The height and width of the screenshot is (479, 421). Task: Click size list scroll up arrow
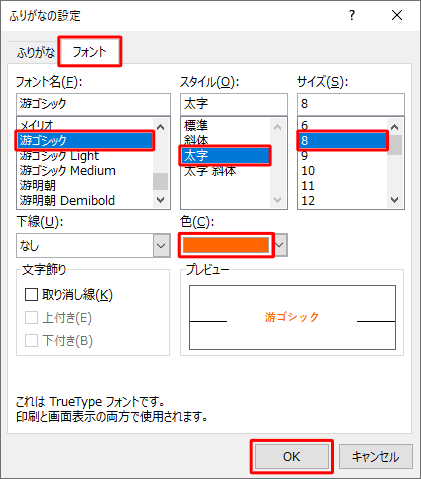(395, 127)
